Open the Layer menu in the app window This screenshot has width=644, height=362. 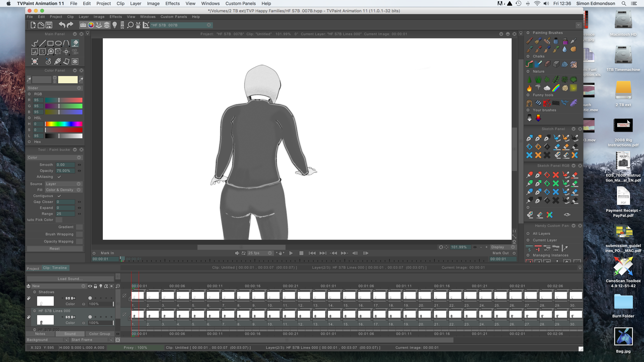point(84,17)
